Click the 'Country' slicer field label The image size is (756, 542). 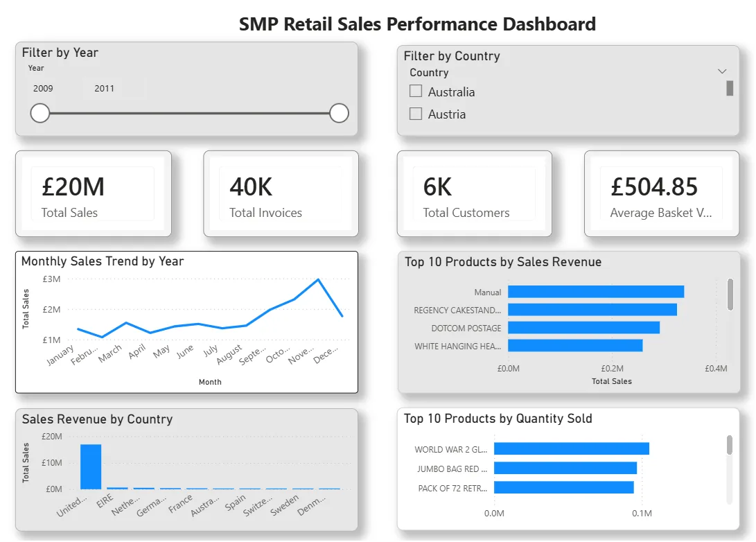pyautogui.click(x=429, y=73)
